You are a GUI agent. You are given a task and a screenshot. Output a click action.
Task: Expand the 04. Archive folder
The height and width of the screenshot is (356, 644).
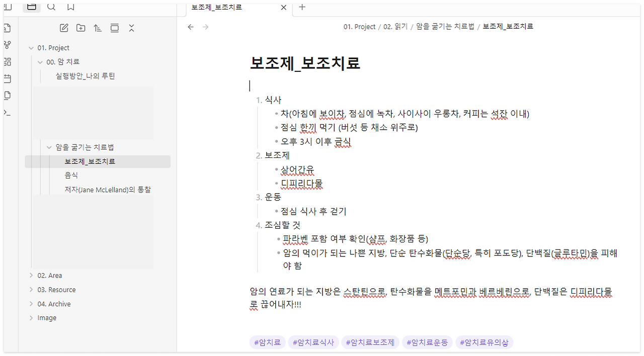31,304
